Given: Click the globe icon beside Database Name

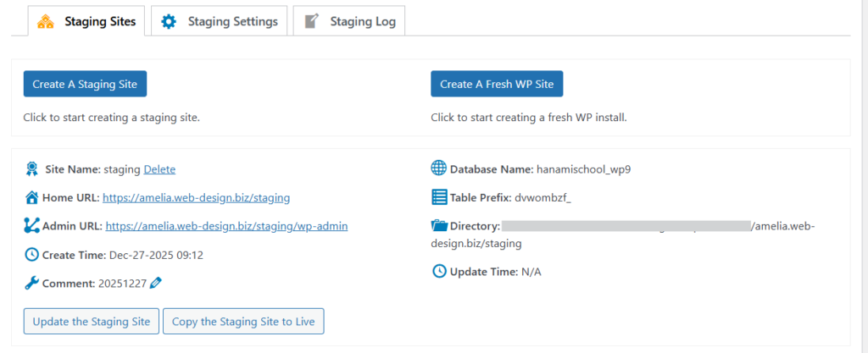Looking at the screenshot, I should [439, 169].
